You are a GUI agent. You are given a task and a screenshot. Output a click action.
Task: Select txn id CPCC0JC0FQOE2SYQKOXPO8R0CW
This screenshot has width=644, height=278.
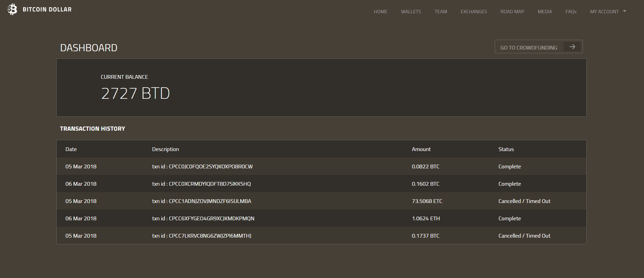[x=202, y=167]
